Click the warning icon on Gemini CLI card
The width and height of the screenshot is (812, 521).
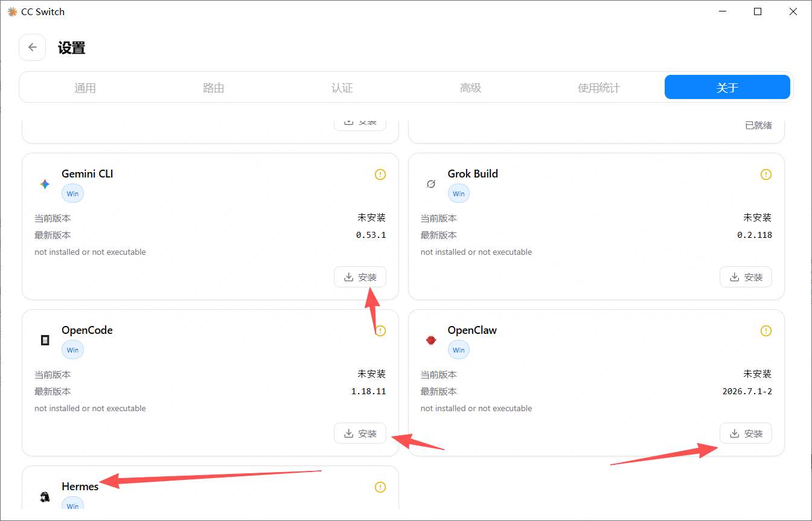(x=380, y=174)
